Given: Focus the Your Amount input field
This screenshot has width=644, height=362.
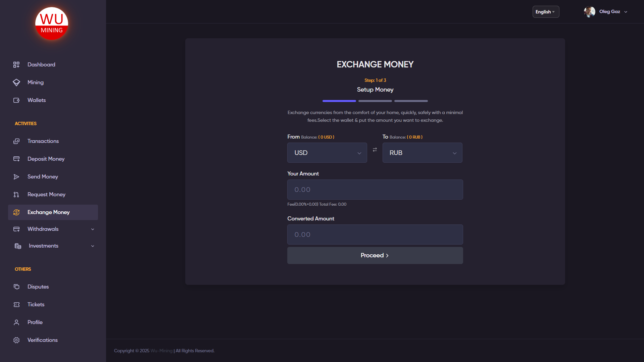Looking at the screenshot, I should pos(375,190).
